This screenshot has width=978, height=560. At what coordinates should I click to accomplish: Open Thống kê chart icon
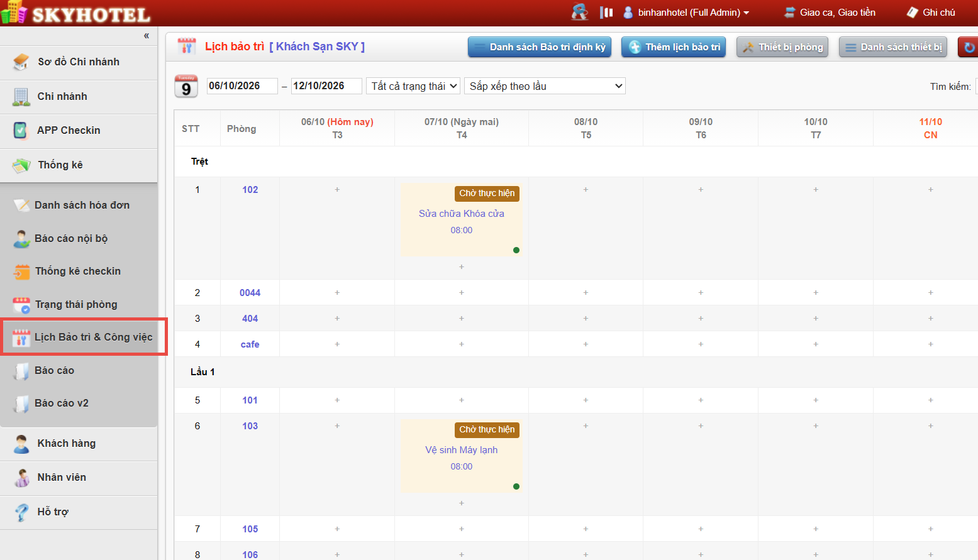(21, 165)
